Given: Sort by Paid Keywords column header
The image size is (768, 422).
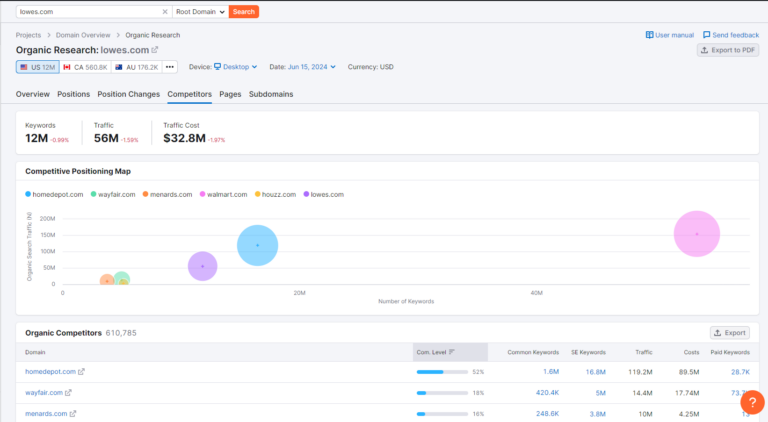Looking at the screenshot, I should pos(730,352).
